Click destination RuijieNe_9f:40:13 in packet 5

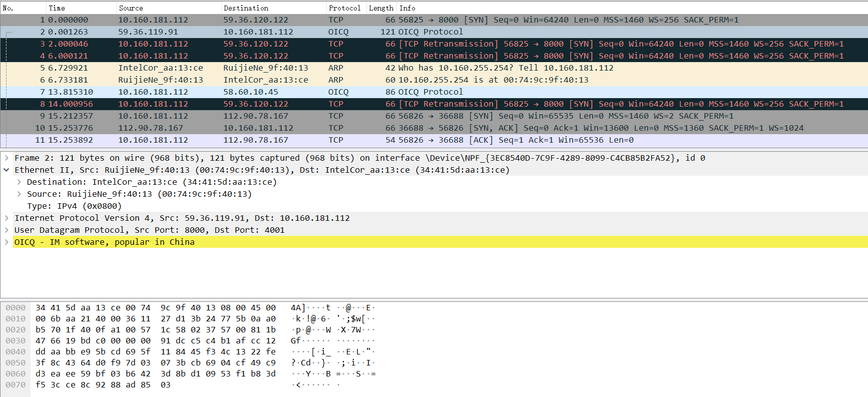(x=266, y=68)
